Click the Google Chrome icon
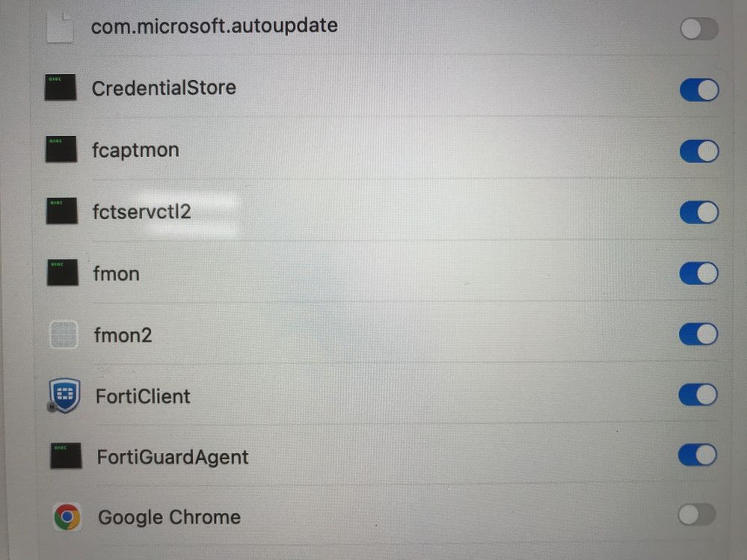The height and width of the screenshot is (560, 747). pos(67,517)
